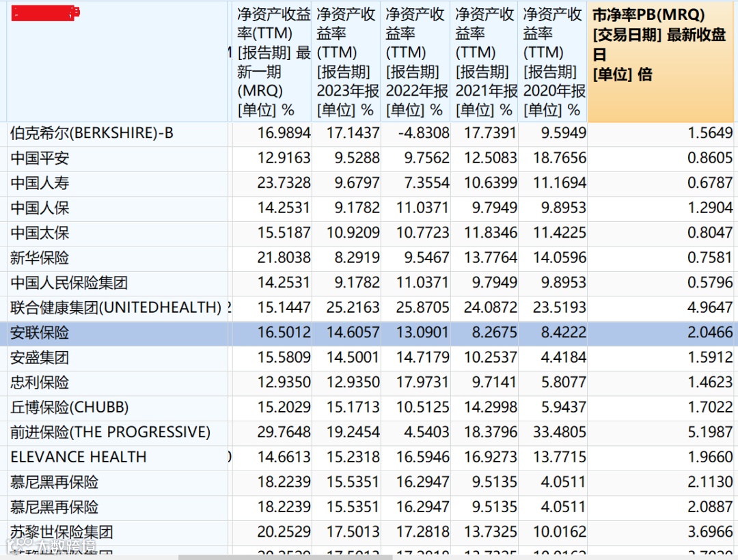Click Progressive MRQ ROE value 29.7648
The width and height of the screenshot is (738, 560).
click(284, 432)
